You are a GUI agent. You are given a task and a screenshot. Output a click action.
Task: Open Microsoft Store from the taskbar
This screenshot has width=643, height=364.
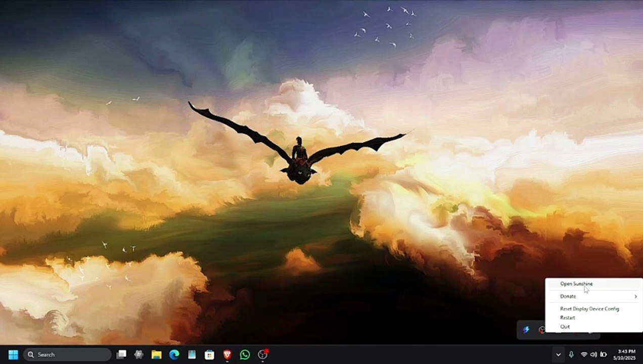coord(209,354)
